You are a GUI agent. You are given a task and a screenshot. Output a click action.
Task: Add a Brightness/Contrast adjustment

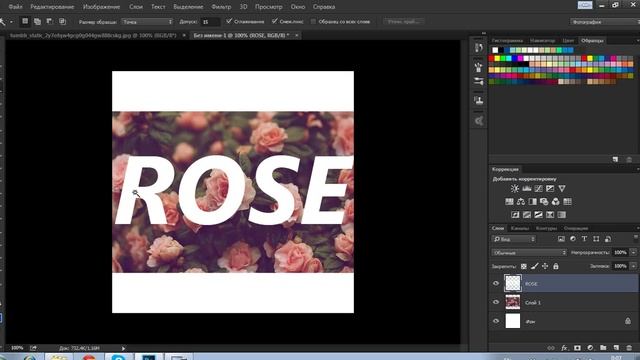515,189
